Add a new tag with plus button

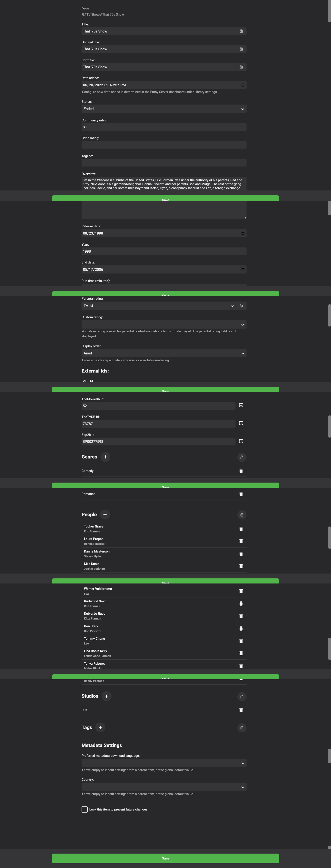tap(100, 728)
